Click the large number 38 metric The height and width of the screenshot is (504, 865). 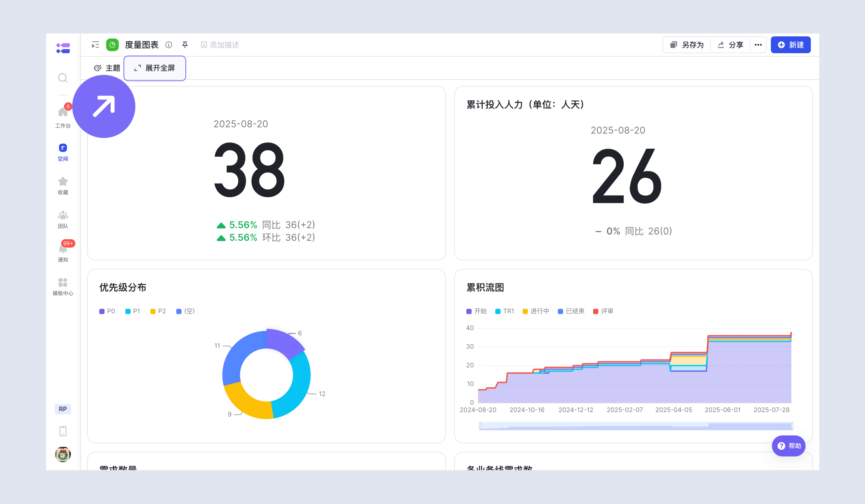click(249, 170)
